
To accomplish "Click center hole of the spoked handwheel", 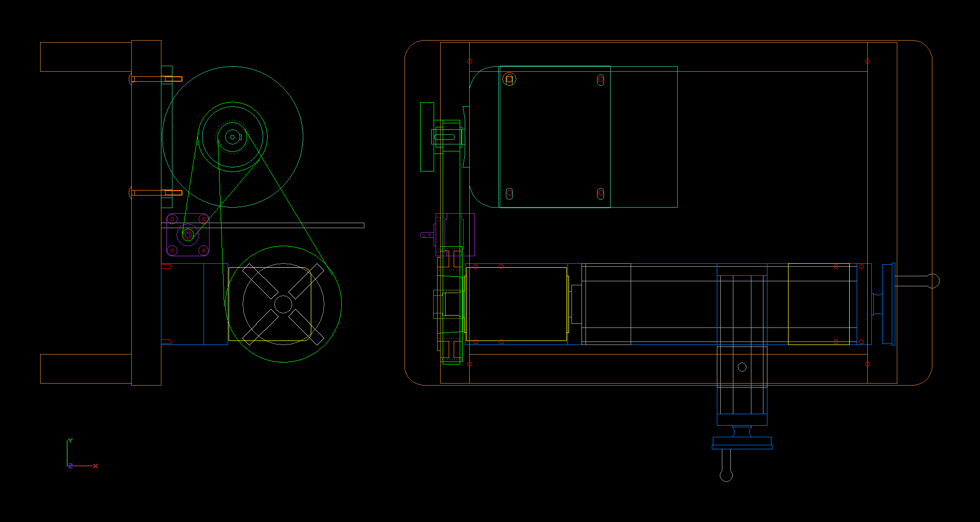I will (x=283, y=304).
